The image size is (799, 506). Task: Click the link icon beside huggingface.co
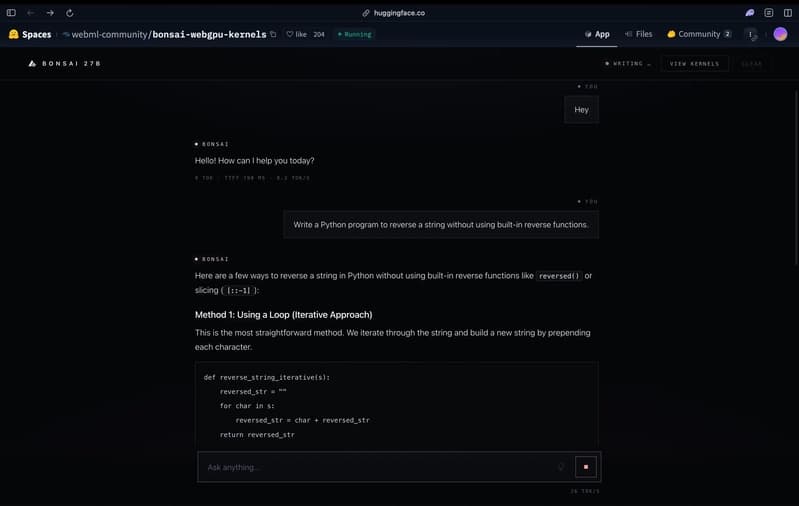(365, 13)
